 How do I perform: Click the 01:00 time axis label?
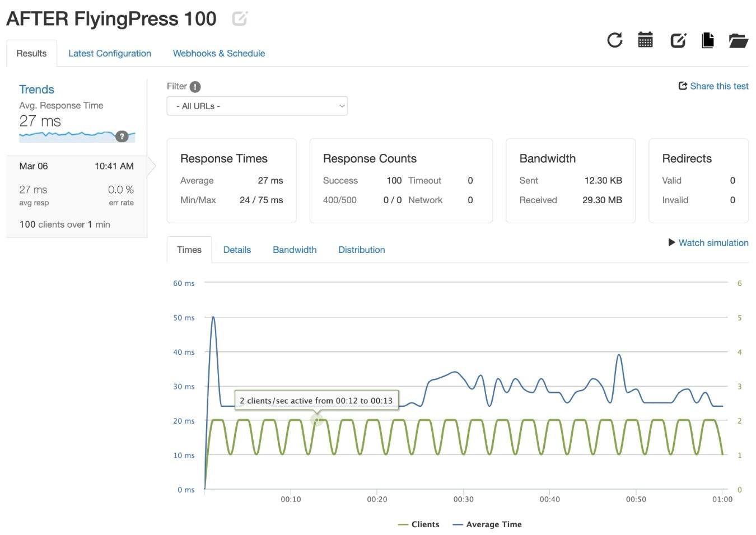pos(722,499)
